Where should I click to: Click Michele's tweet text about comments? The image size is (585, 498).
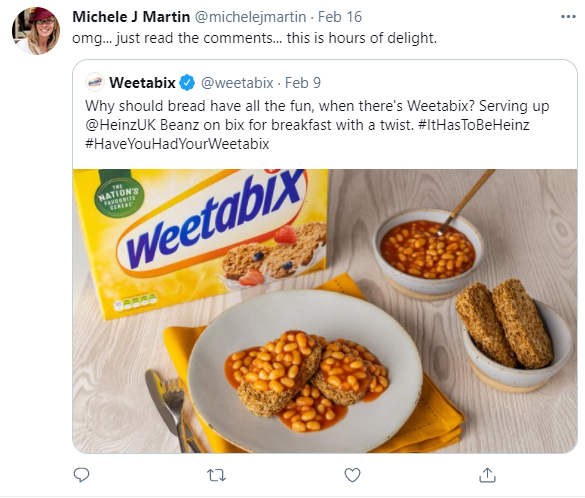pyautogui.click(x=254, y=38)
